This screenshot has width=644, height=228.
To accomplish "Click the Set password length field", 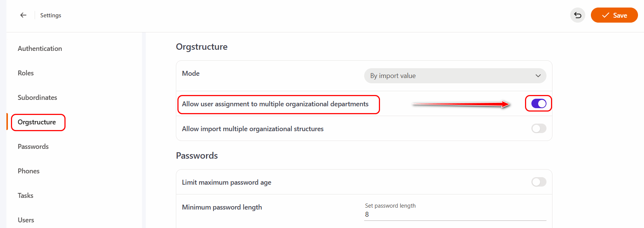I will point(455,214).
